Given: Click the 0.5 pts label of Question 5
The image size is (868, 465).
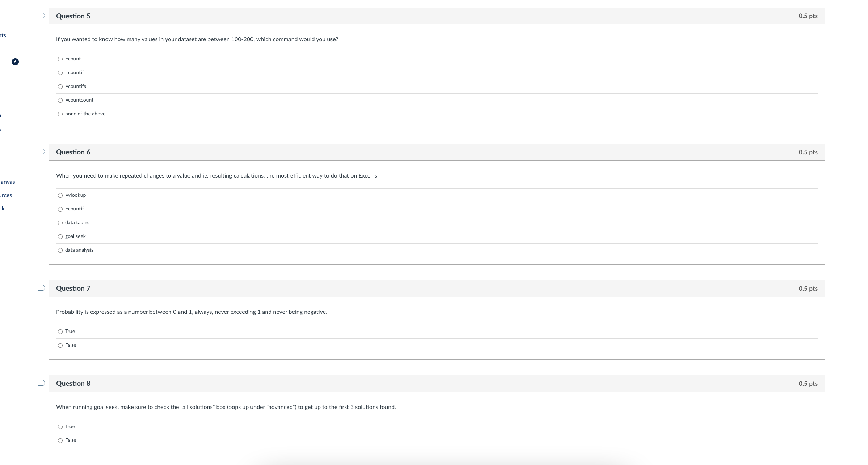Looking at the screenshot, I should coord(808,16).
